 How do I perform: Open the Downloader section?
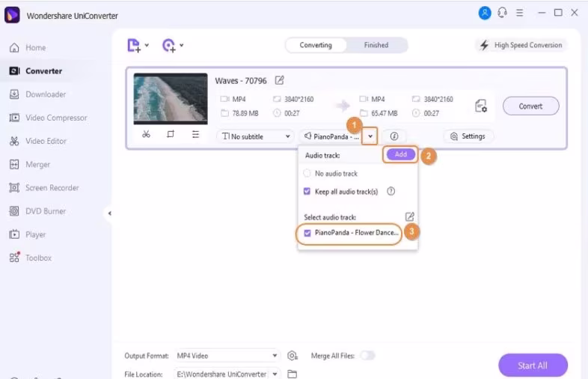click(x=37, y=94)
